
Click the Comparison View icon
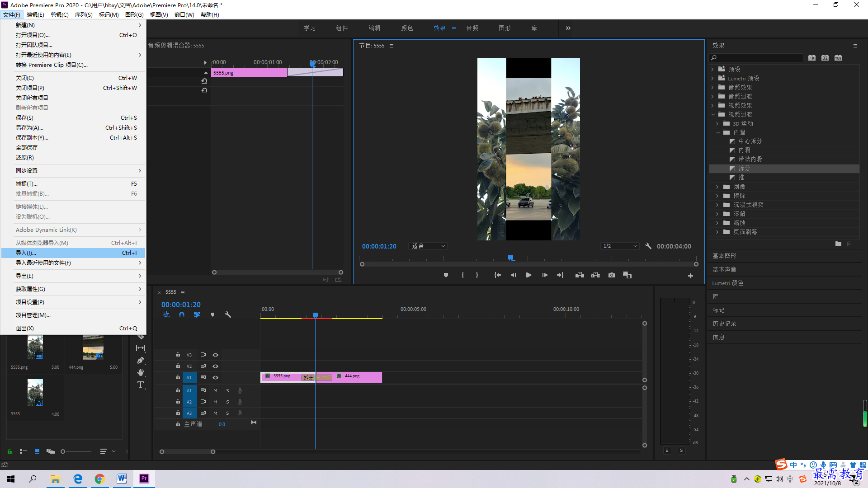coord(627,275)
